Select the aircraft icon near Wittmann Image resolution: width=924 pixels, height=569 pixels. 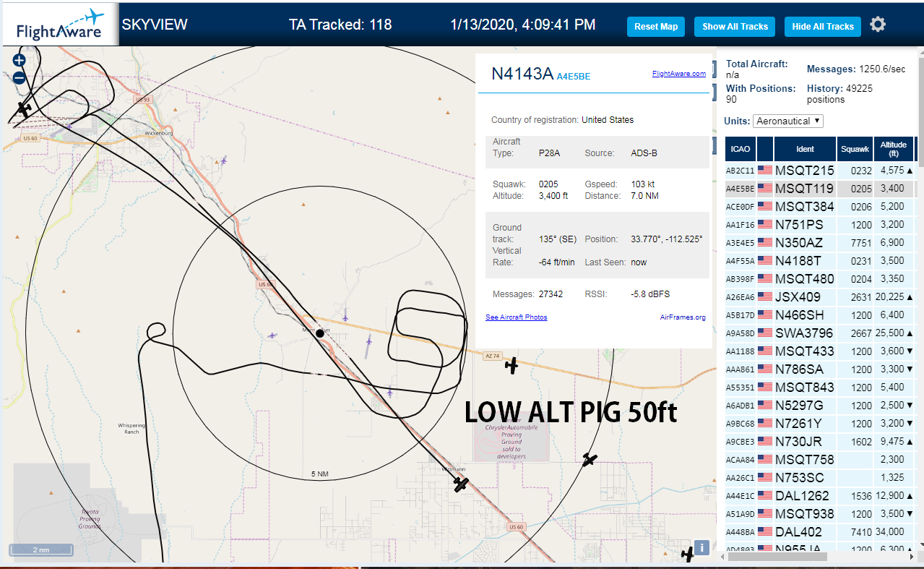pyautogui.click(x=461, y=484)
